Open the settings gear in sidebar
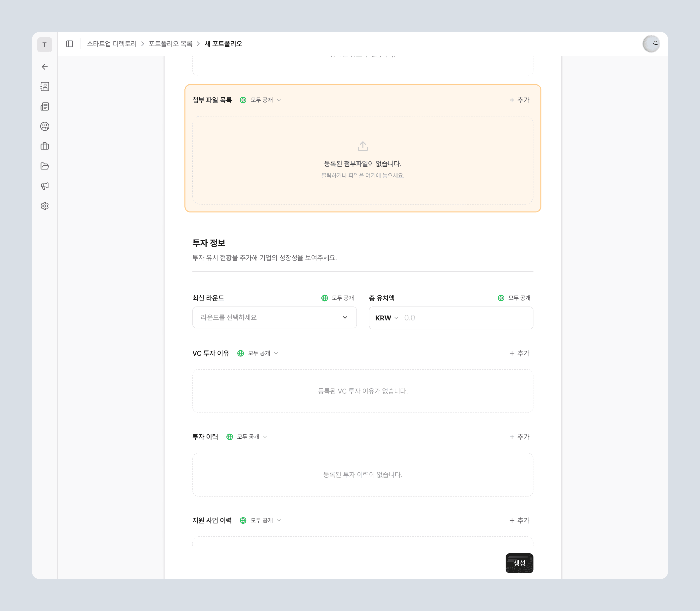Viewport: 700px width, 611px height. (45, 206)
